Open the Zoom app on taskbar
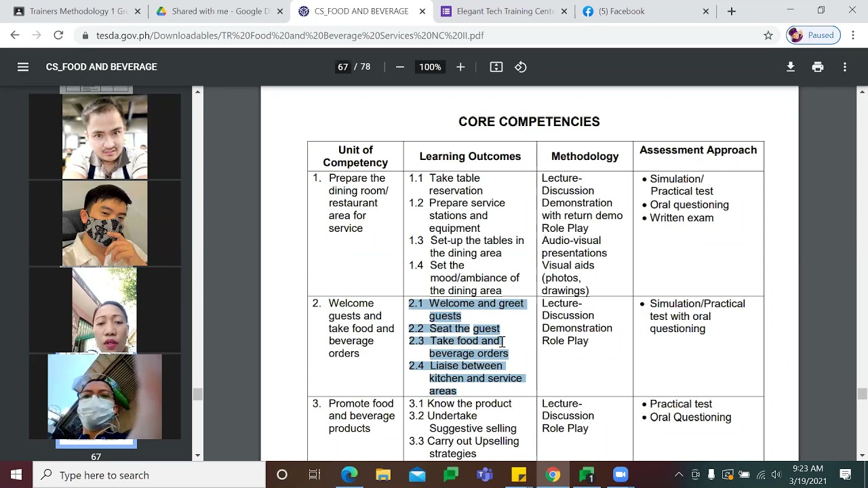The height and width of the screenshot is (488, 868). tap(620, 475)
